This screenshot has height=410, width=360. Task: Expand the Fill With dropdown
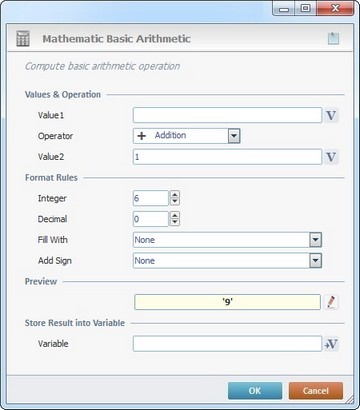coord(315,240)
